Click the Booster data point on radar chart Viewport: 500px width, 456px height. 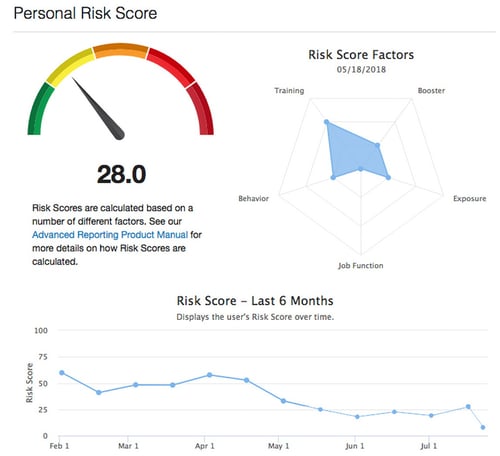pos(377,145)
